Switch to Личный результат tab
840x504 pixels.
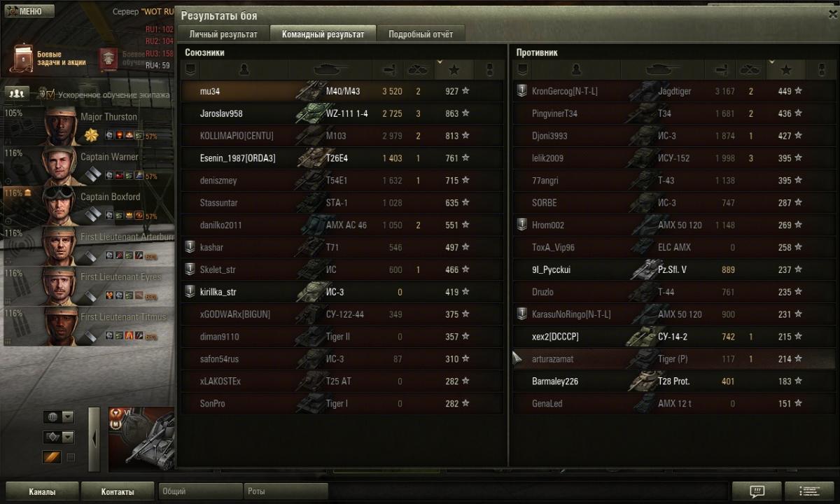(223, 34)
